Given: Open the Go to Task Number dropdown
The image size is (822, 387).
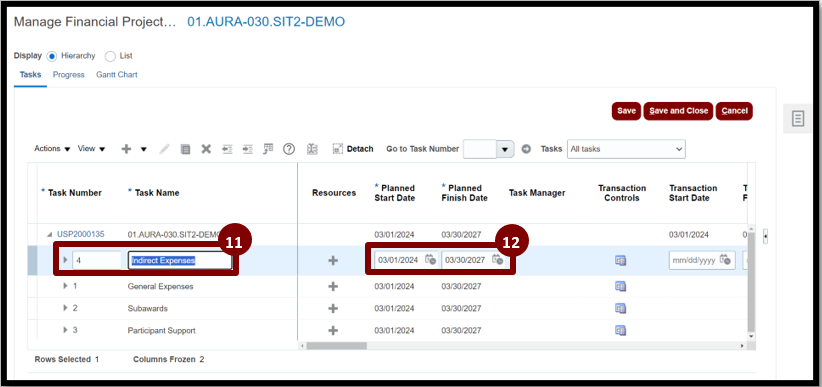Looking at the screenshot, I should pyautogui.click(x=505, y=149).
